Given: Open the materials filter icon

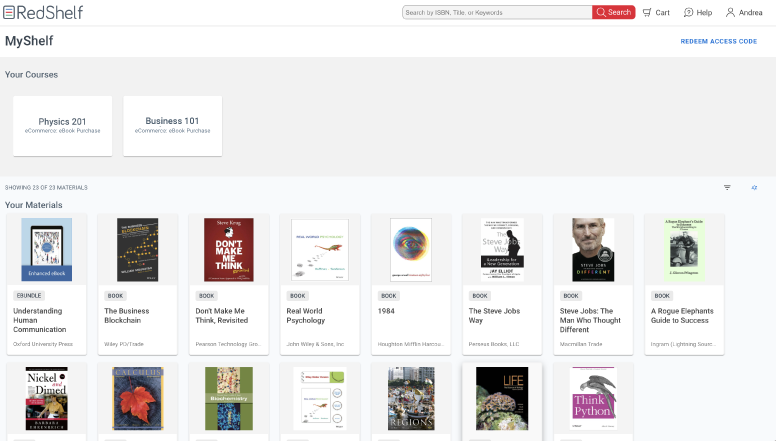Looking at the screenshot, I should (727, 188).
